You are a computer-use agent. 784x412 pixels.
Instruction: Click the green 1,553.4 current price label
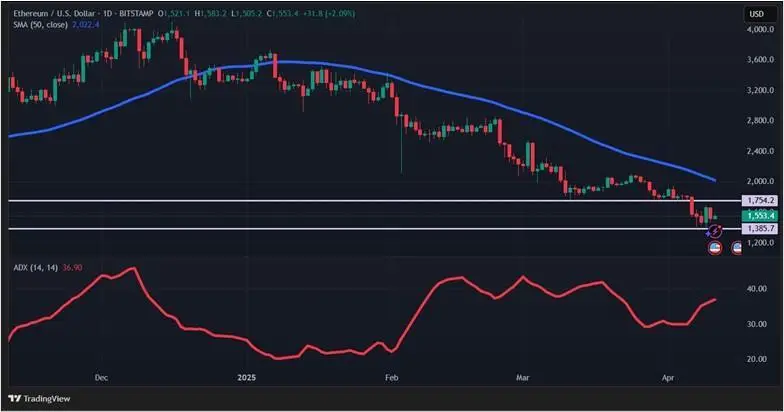coord(760,215)
